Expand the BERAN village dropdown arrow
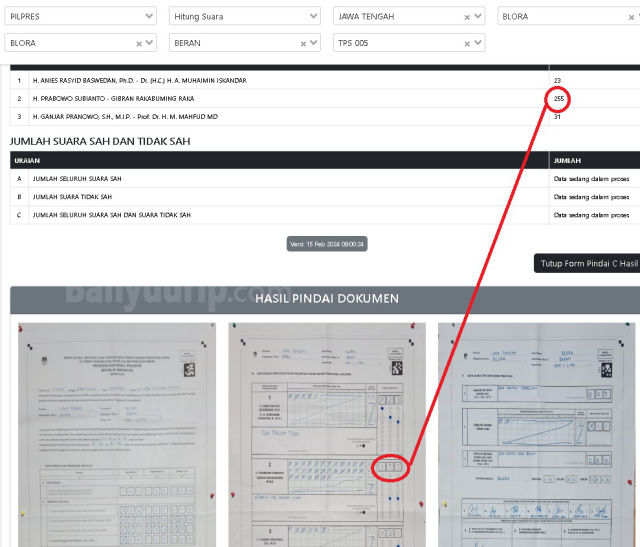The height and width of the screenshot is (547, 640). 313,42
